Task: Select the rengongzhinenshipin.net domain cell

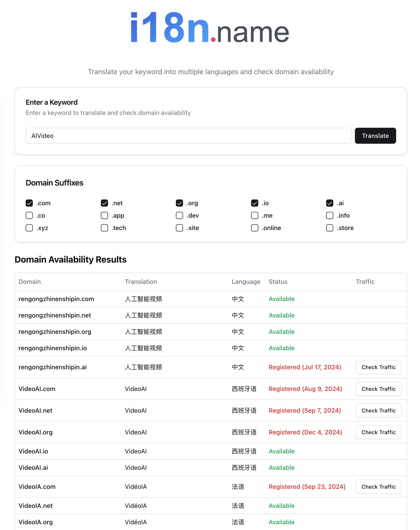Action: [x=55, y=315]
